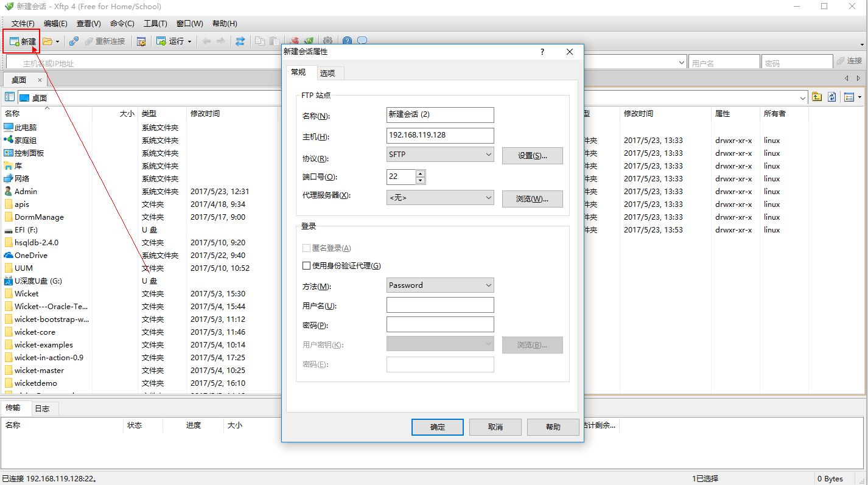This screenshot has height=485, width=868.
Task: Click the 新建 new session toolbar button
Action: [23, 41]
